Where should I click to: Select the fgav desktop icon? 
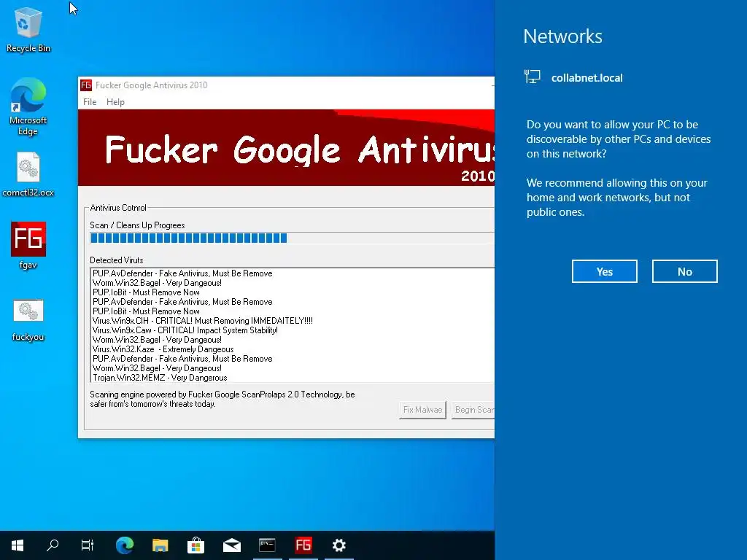pyautogui.click(x=28, y=246)
